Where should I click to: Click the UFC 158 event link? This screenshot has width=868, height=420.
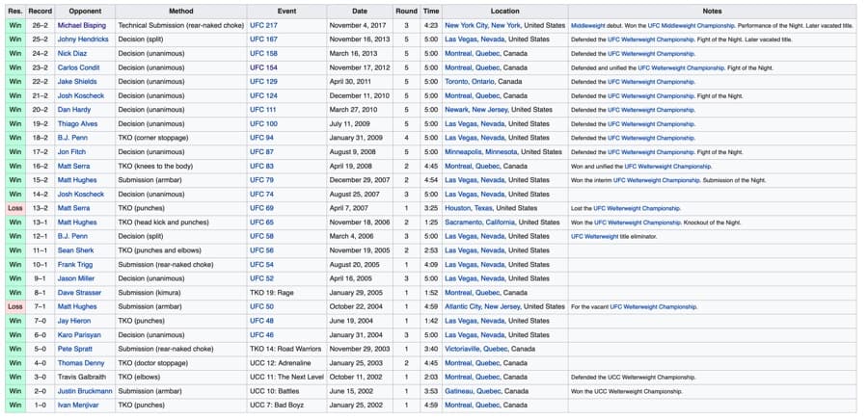click(x=263, y=54)
